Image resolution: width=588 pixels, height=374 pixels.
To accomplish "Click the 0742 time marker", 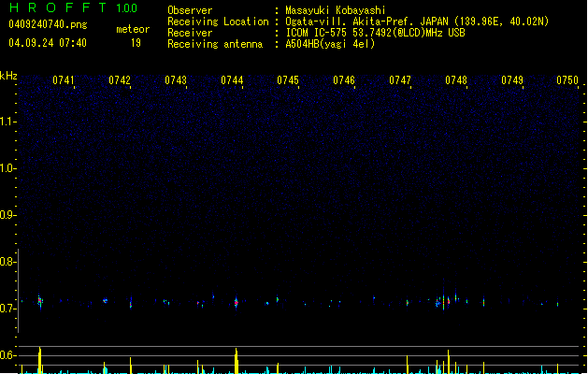I will coord(120,80).
